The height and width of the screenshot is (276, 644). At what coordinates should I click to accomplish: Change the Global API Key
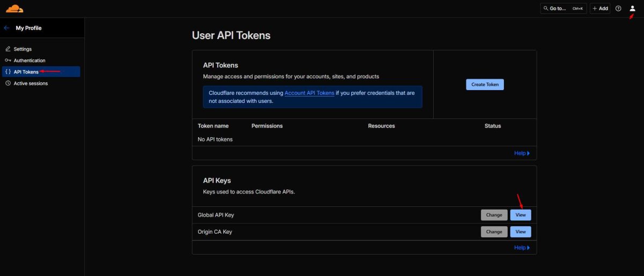pos(494,215)
